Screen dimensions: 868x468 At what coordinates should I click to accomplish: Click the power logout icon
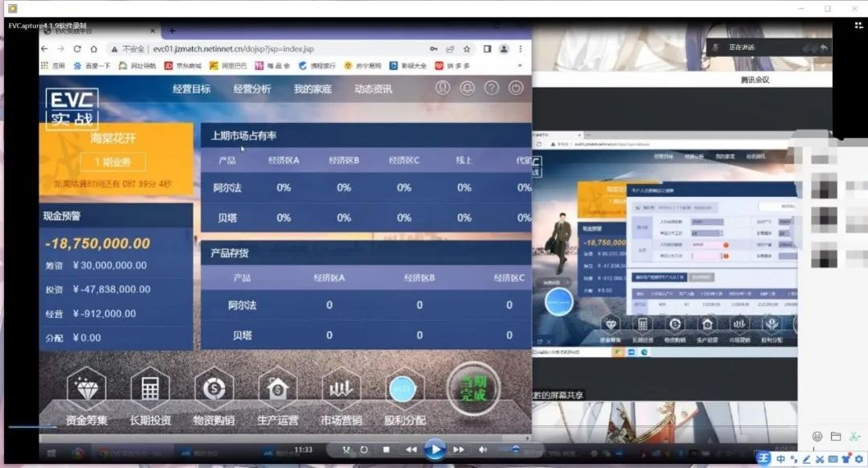[x=515, y=88]
